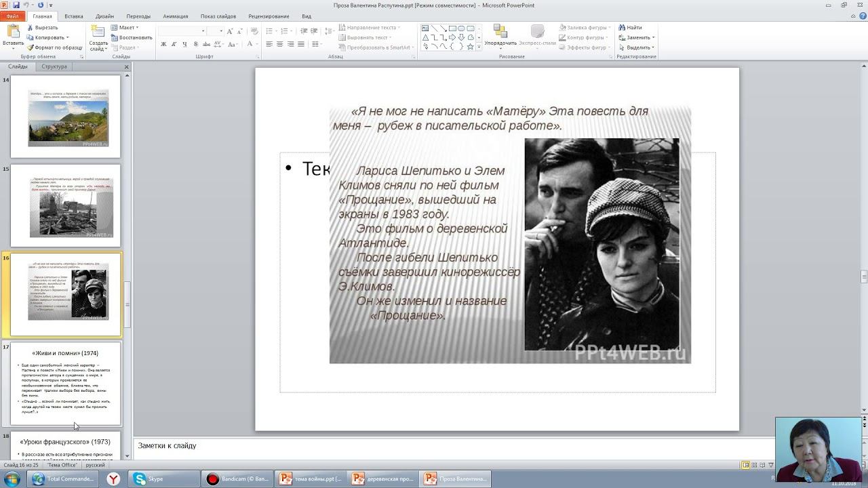The image size is (868, 488).
Task: Open the Заменить replace button
Action: click(636, 38)
